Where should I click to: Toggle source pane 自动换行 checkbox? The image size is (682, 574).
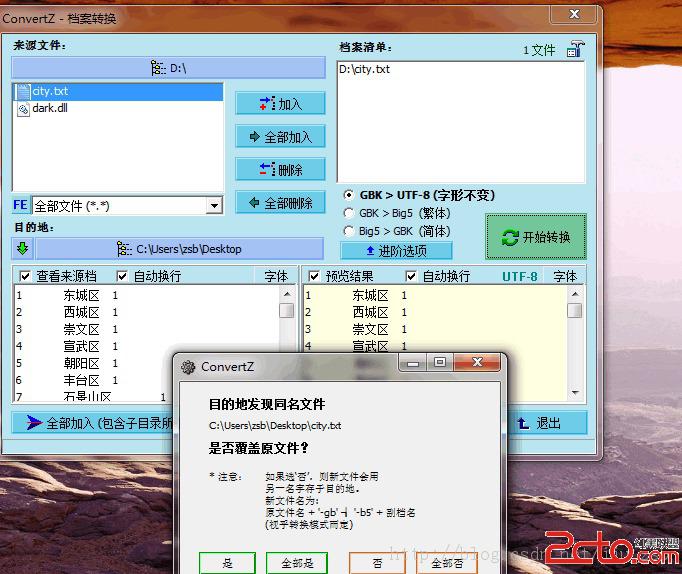122,276
